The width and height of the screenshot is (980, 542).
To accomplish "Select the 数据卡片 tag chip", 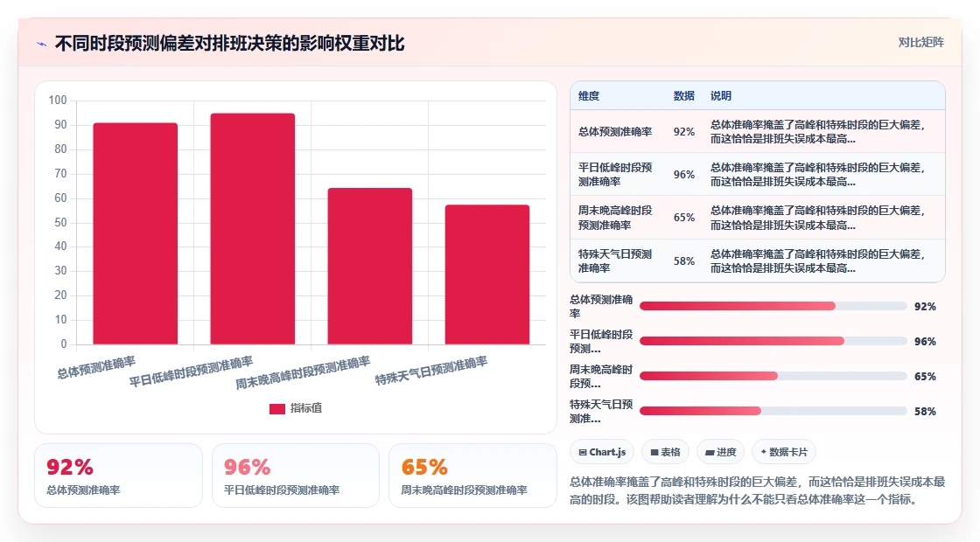I will [784, 452].
